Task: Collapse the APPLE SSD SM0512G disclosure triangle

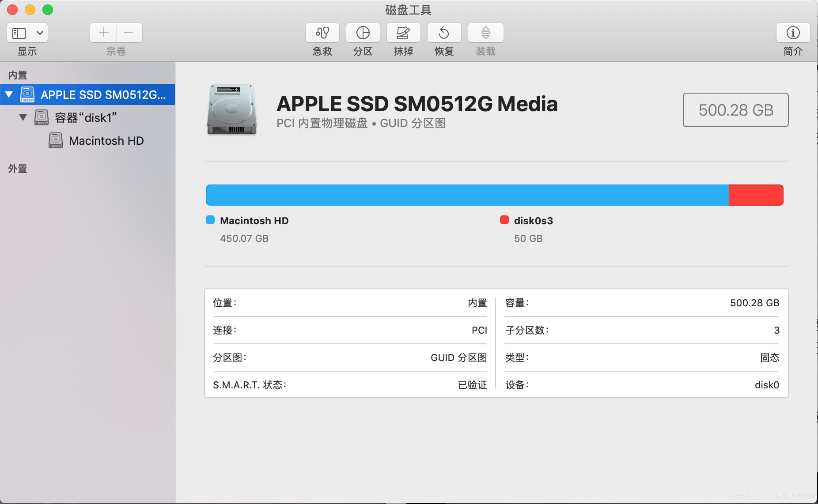Action: coord(9,94)
